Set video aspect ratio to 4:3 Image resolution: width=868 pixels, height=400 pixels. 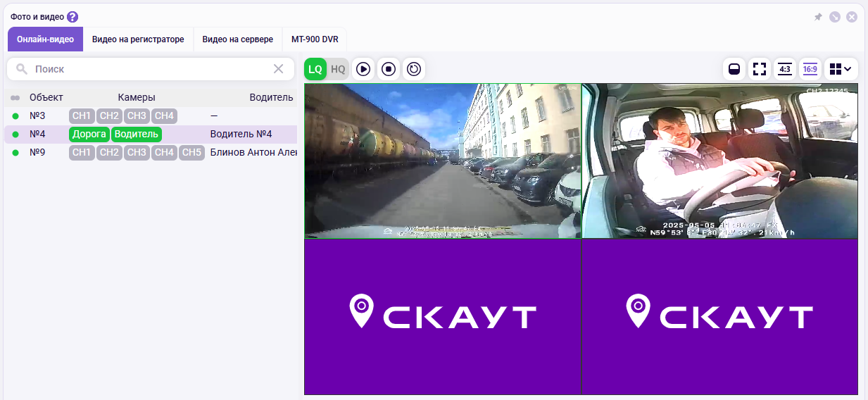tap(785, 69)
